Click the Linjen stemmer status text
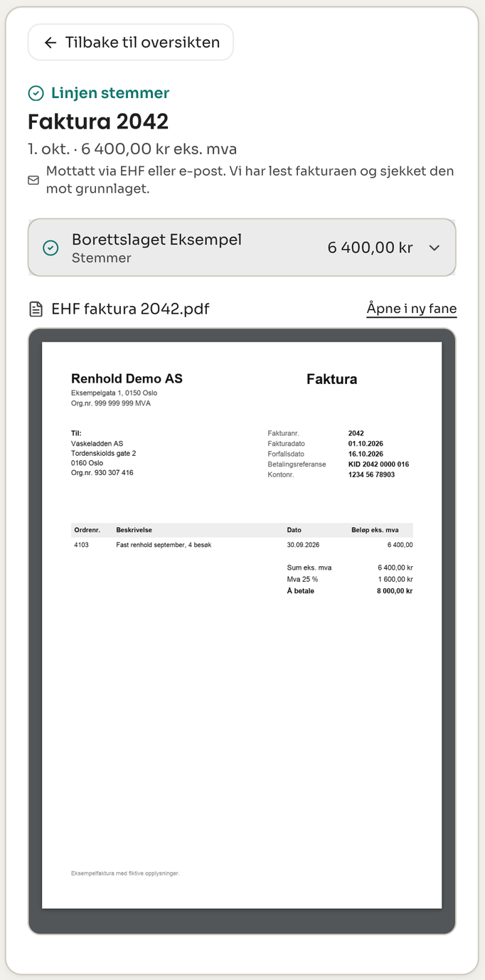 click(110, 93)
